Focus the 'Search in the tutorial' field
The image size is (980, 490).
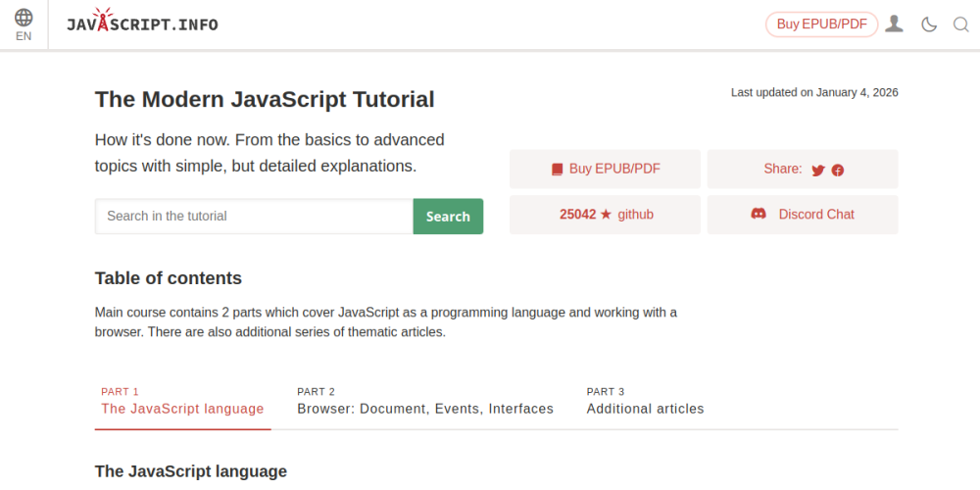pyautogui.click(x=254, y=217)
